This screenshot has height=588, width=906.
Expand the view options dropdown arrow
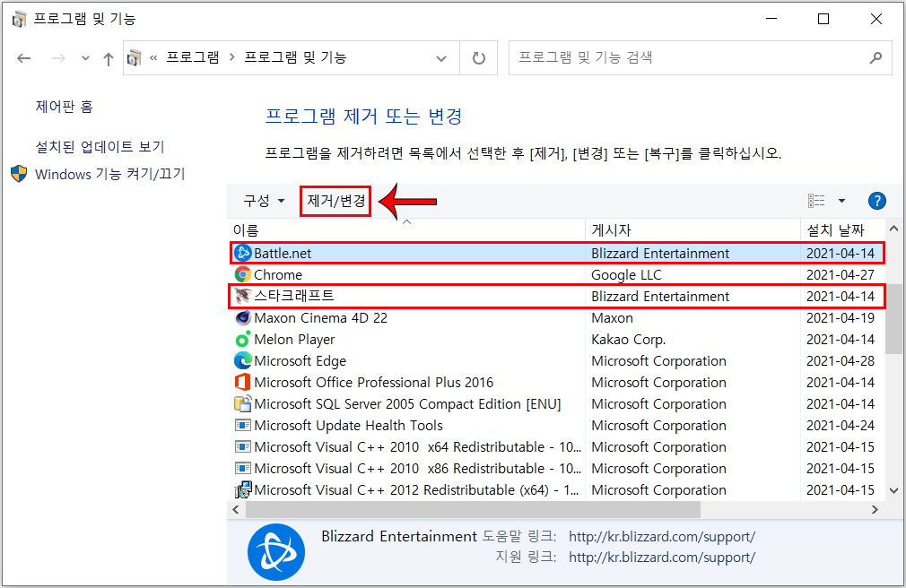(x=841, y=201)
